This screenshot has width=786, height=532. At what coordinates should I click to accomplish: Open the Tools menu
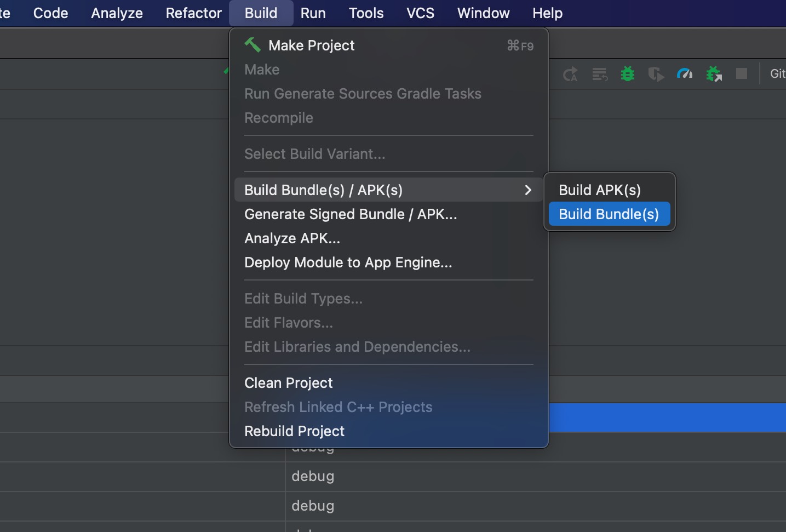(365, 13)
